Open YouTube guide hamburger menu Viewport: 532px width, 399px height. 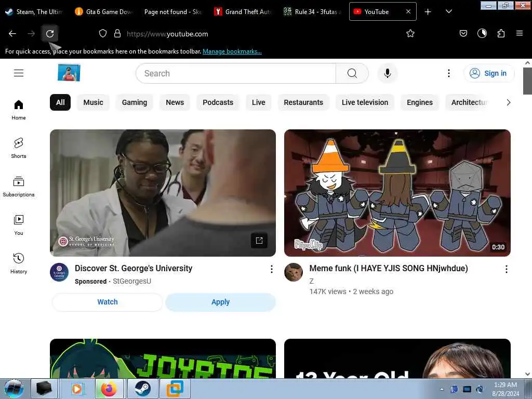click(19, 73)
